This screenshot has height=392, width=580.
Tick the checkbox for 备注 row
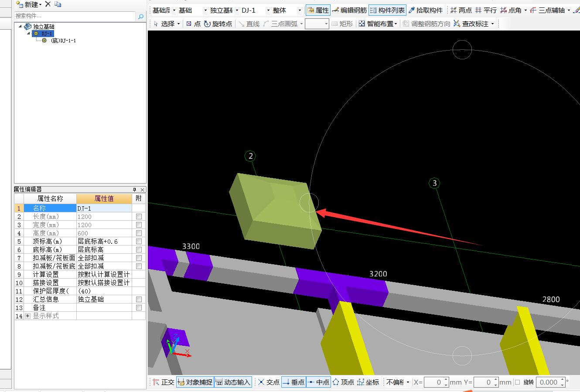[x=139, y=307]
